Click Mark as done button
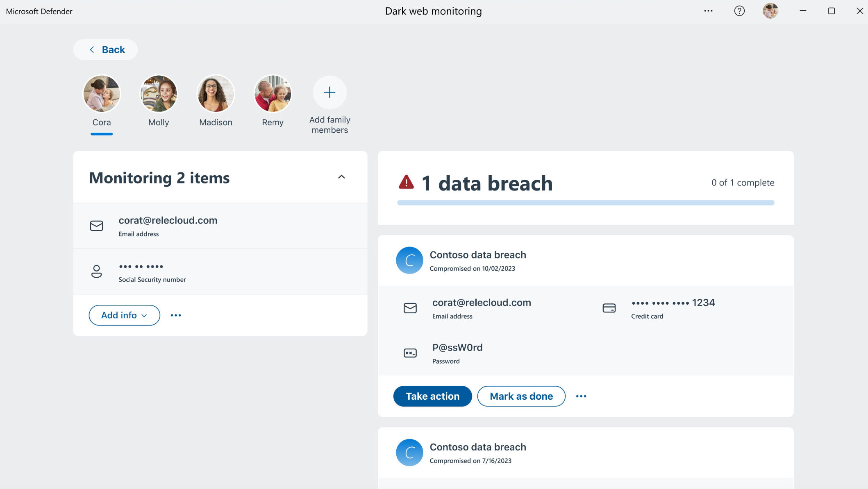The height and width of the screenshot is (489, 868). (x=521, y=396)
